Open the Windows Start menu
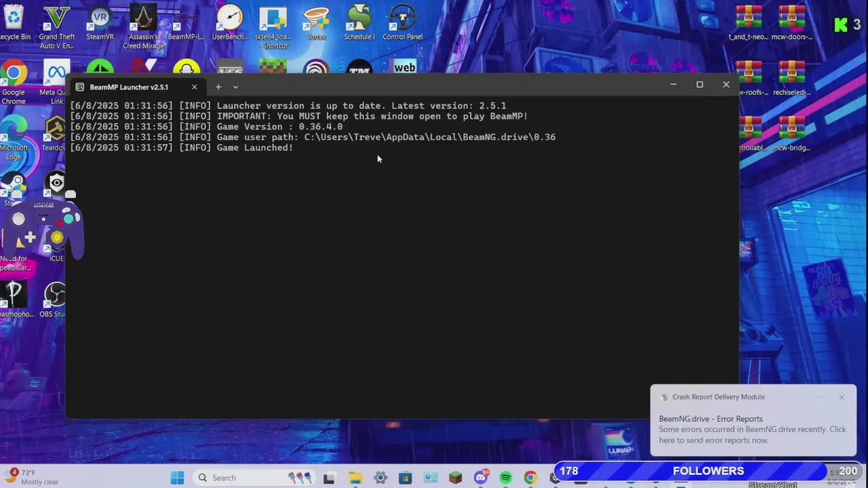 click(x=177, y=478)
